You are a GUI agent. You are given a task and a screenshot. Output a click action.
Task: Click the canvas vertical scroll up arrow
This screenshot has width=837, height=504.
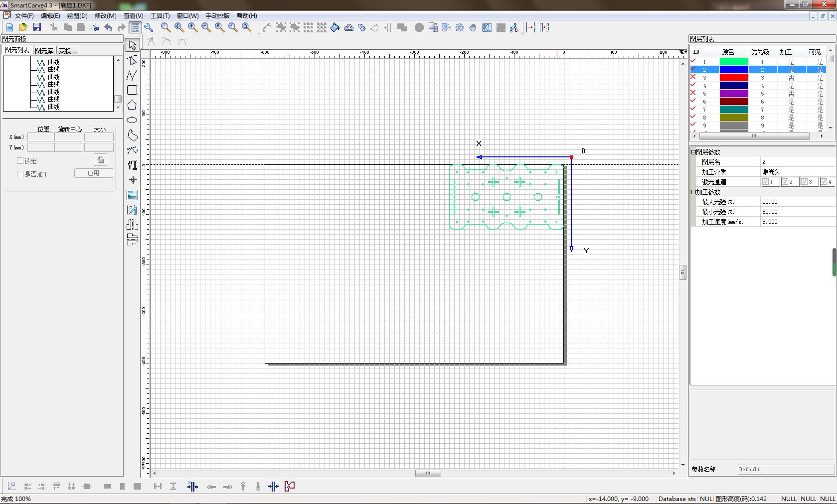click(682, 63)
